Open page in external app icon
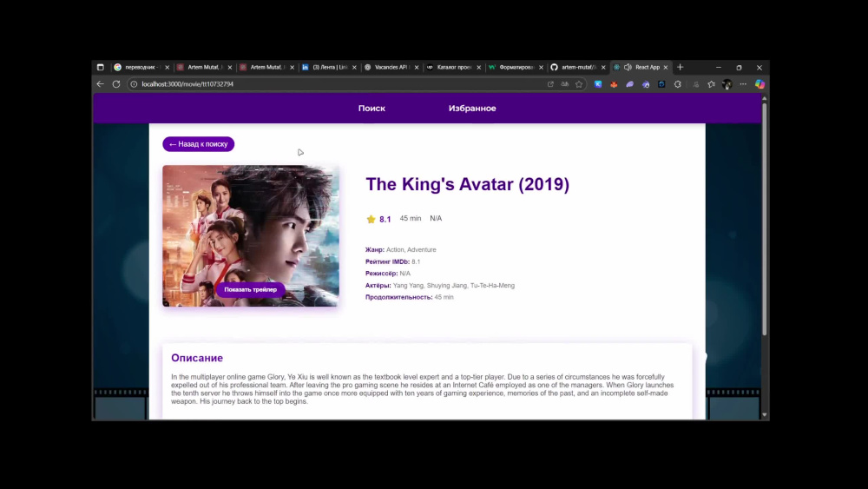Image resolution: width=868 pixels, height=489 pixels. click(550, 84)
